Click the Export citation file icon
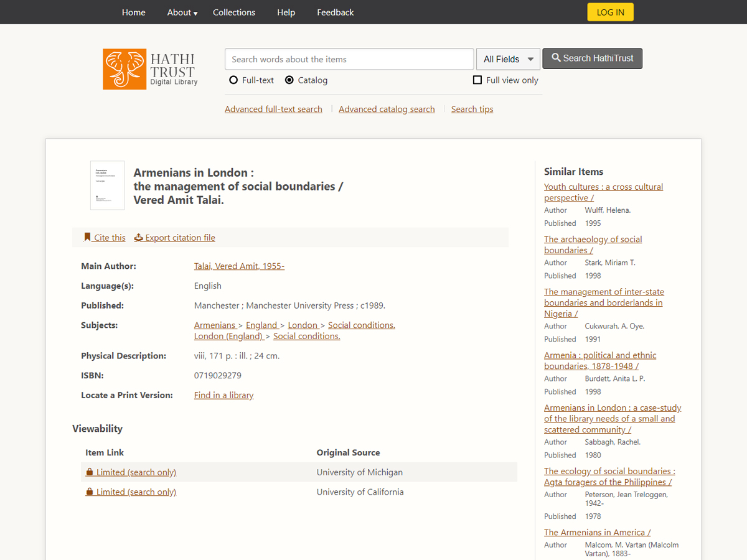Screen dimensions: 747x560 click(x=139, y=238)
